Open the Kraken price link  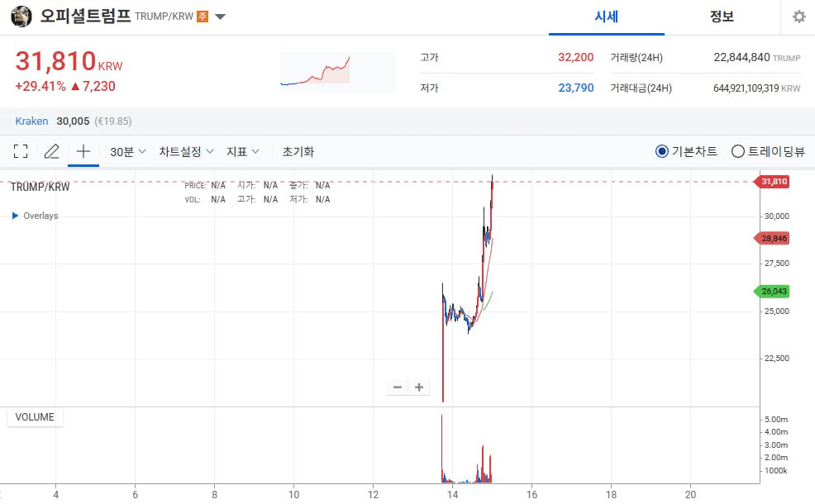pyautogui.click(x=31, y=121)
